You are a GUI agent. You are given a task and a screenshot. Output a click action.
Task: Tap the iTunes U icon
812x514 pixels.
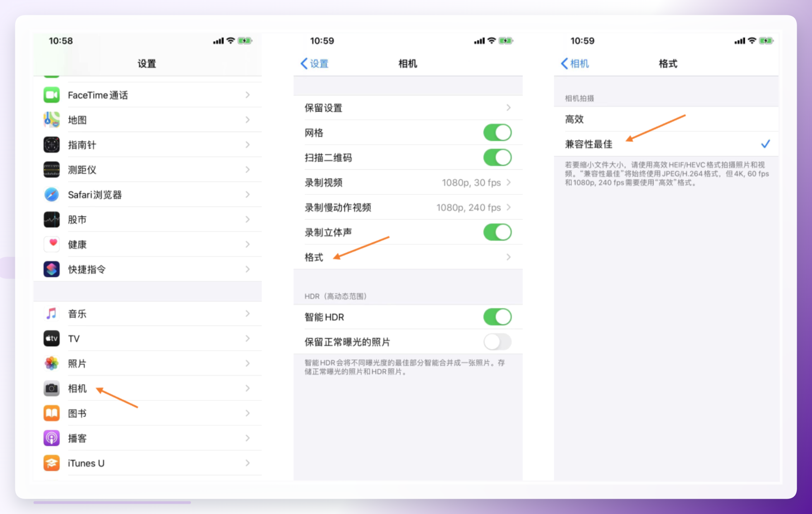(x=51, y=463)
